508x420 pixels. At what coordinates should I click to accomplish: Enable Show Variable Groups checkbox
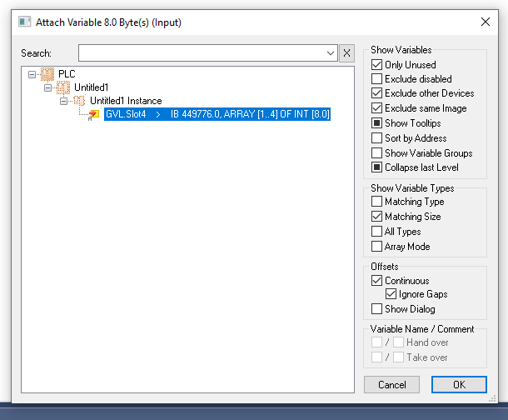tap(376, 152)
